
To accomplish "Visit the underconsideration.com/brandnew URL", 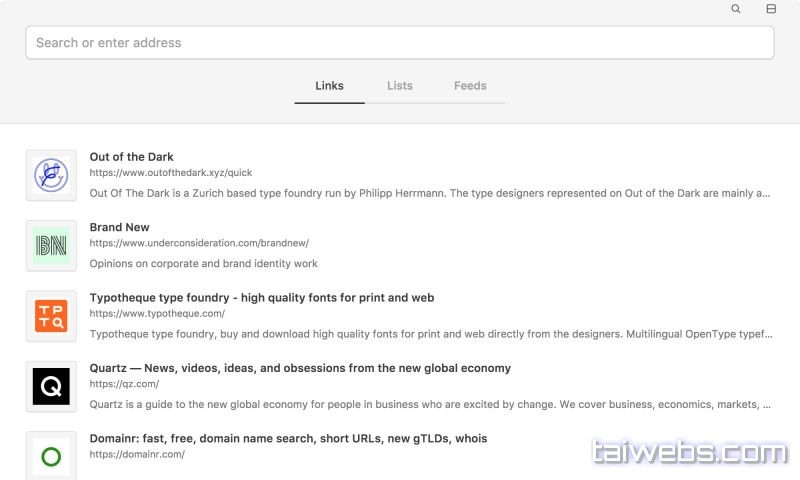I will [199, 243].
